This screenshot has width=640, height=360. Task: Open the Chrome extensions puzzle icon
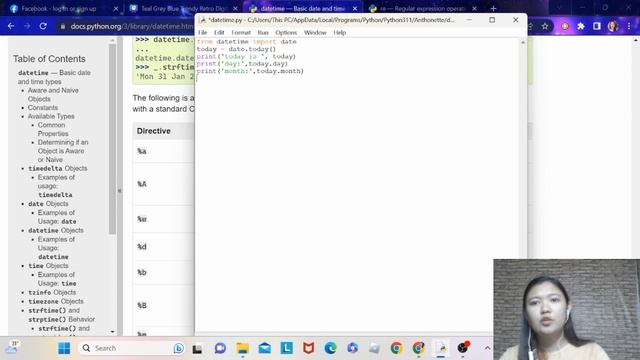click(581, 26)
